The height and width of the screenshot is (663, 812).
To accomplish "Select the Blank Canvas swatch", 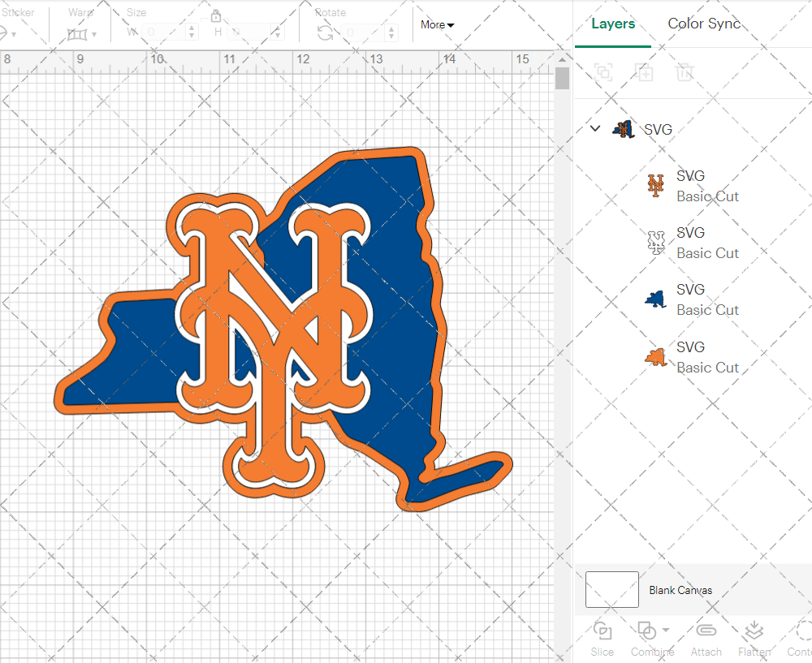I will tap(612, 589).
